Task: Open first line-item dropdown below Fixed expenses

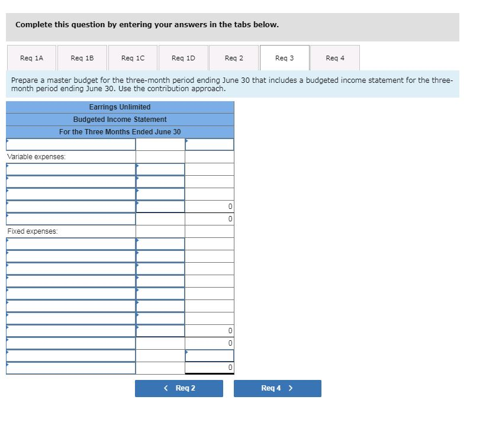Action: pyautogui.click(x=70, y=244)
